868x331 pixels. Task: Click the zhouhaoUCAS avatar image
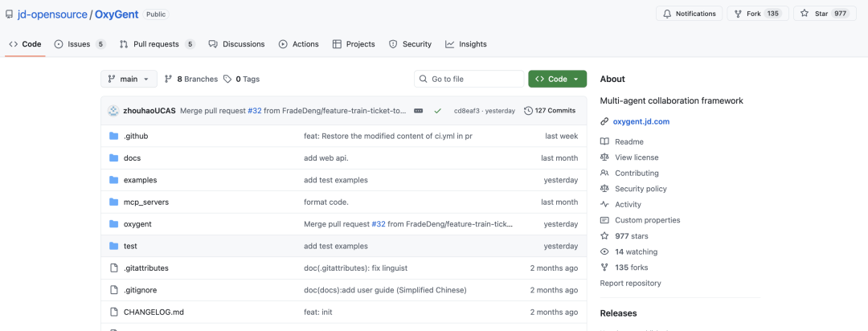pos(113,111)
